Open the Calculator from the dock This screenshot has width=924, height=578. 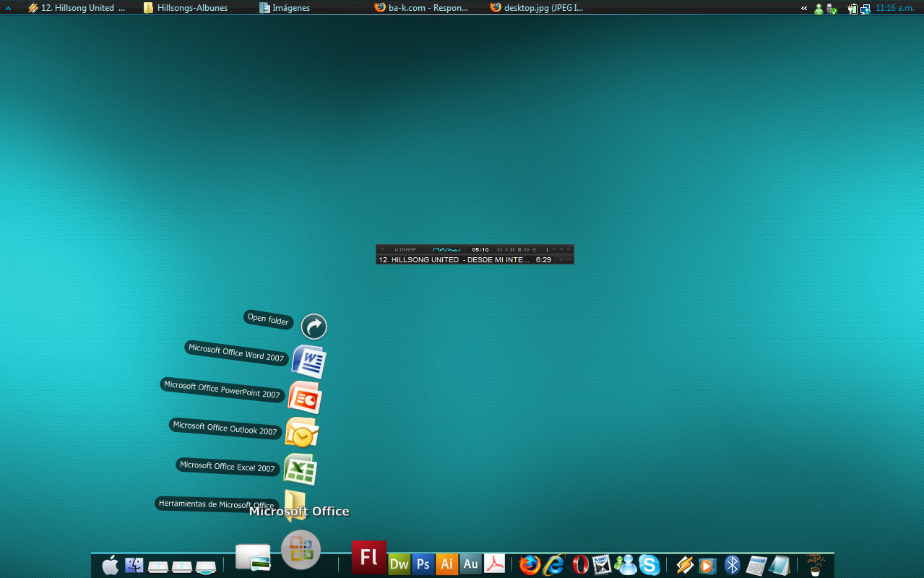756,565
